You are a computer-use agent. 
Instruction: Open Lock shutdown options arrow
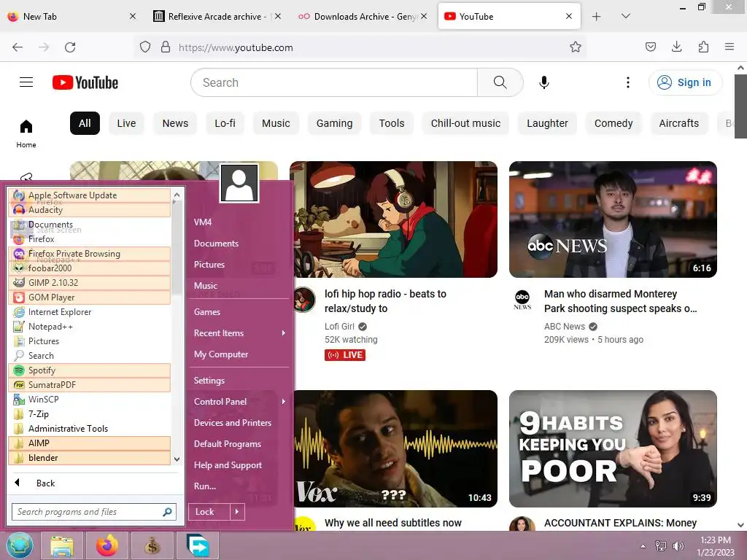(237, 512)
